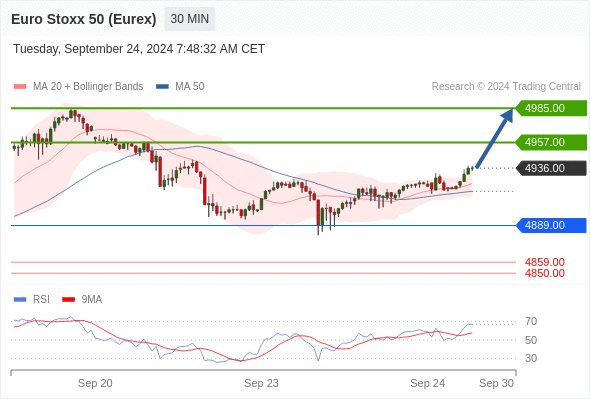The height and width of the screenshot is (400, 590).
Task: Click the RSI 30 level label
Action: [531, 358]
